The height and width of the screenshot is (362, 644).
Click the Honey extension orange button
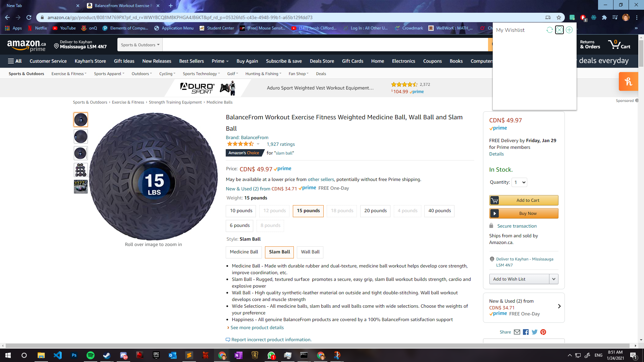(x=628, y=81)
